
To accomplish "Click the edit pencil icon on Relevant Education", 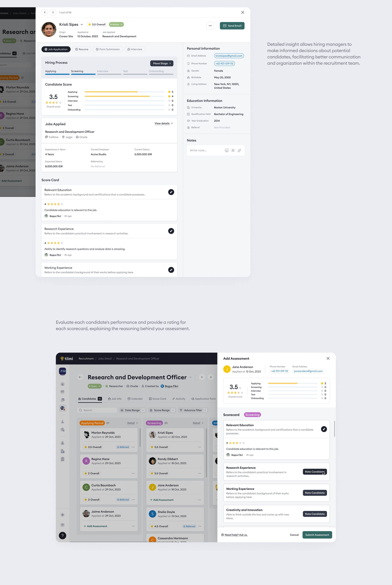I will (171, 192).
